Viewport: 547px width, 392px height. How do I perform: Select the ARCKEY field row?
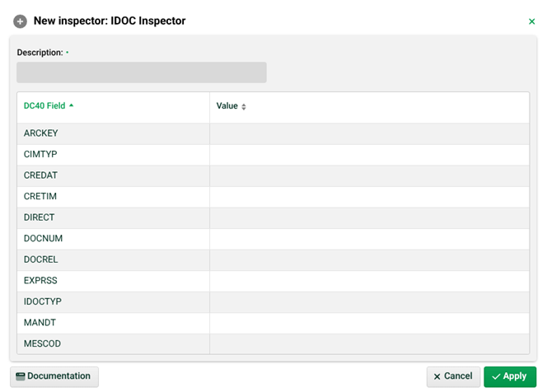(x=41, y=133)
